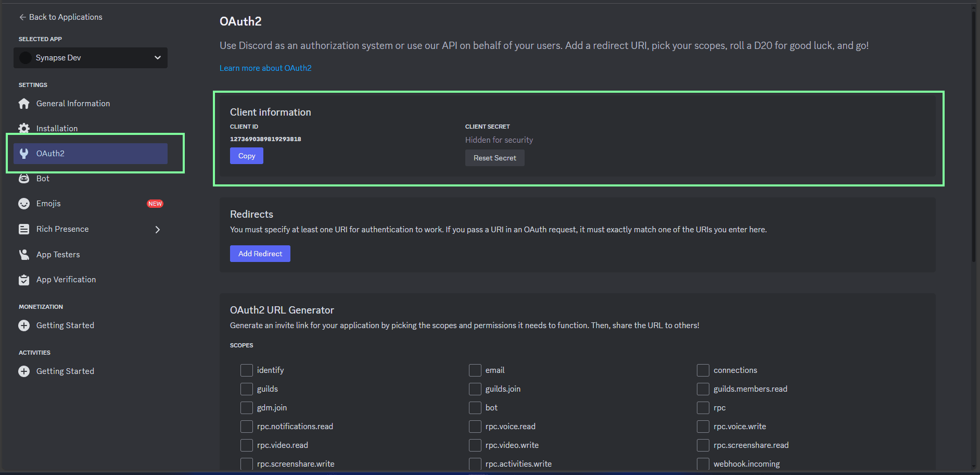The width and height of the screenshot is (980, 475).
Task: Click the Bot robot icon
Action: [24, 179]
